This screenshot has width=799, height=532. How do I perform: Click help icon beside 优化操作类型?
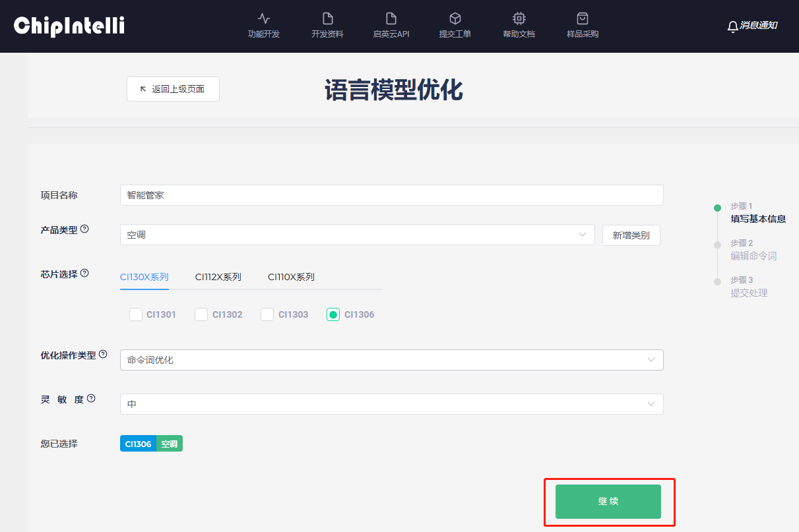click(x=103, y=355)
